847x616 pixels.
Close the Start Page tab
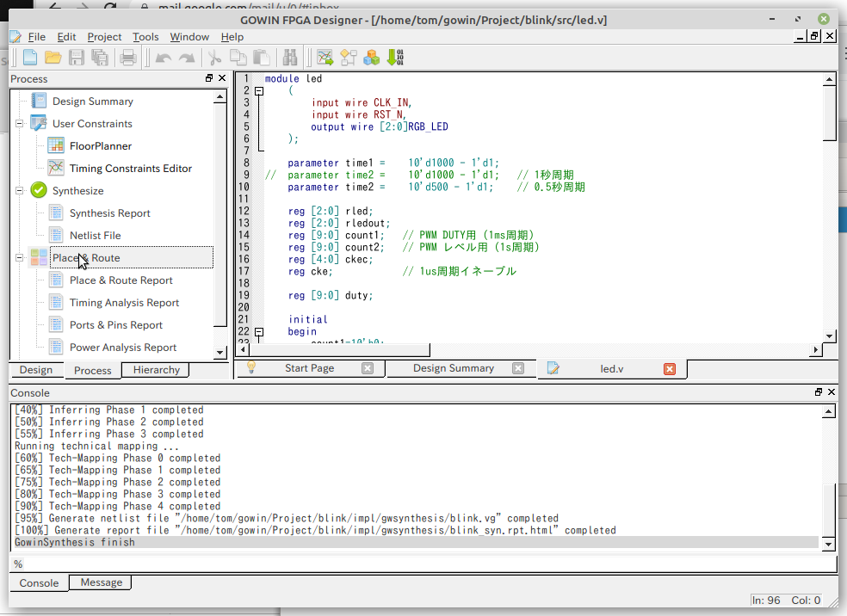point(368,368)
